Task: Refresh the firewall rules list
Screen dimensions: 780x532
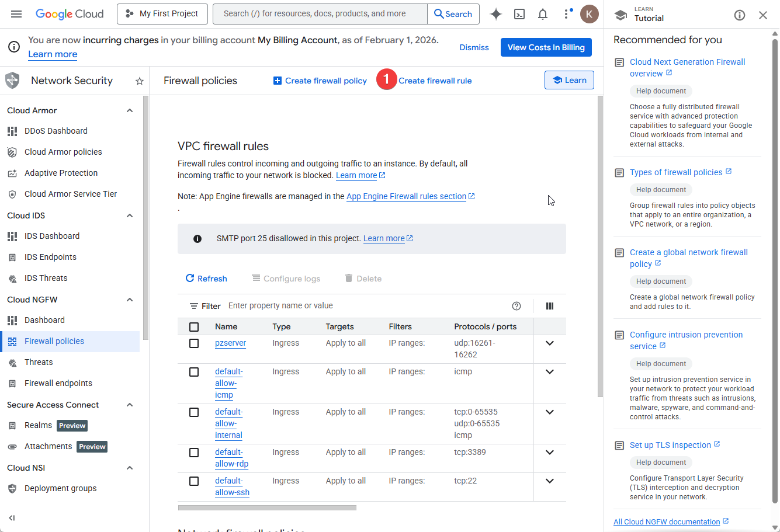Action: click(206, 279)
